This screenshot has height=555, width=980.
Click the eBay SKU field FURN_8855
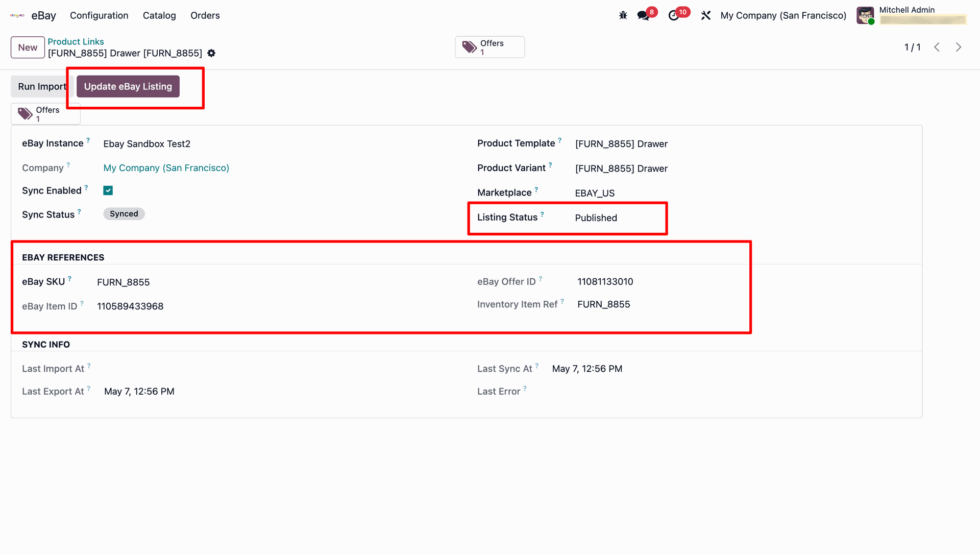(124, 282)
